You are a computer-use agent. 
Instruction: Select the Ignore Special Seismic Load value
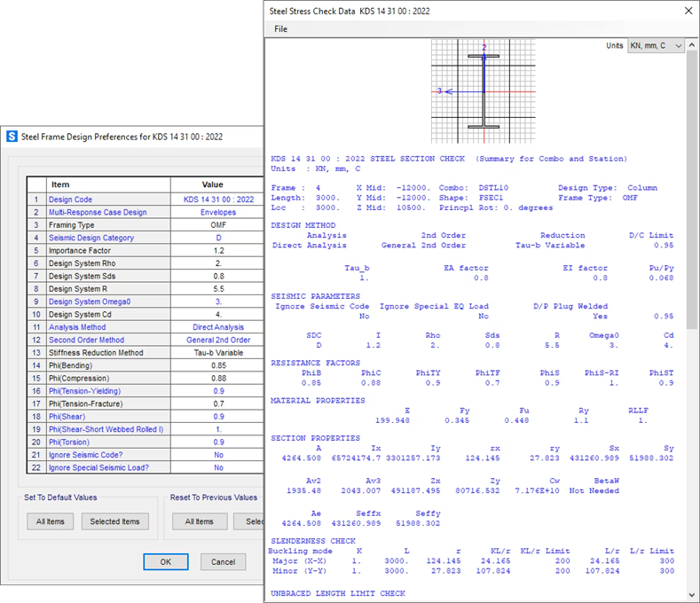(x=218, y=467)
